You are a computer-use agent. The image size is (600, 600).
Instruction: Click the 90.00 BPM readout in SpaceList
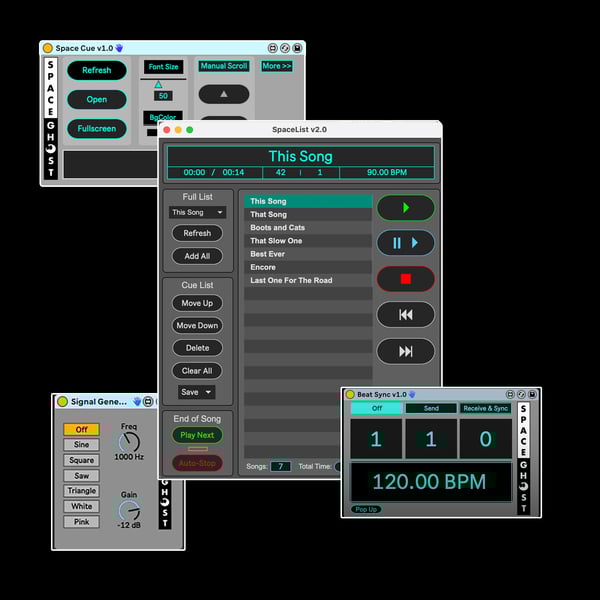click(387, 172)
